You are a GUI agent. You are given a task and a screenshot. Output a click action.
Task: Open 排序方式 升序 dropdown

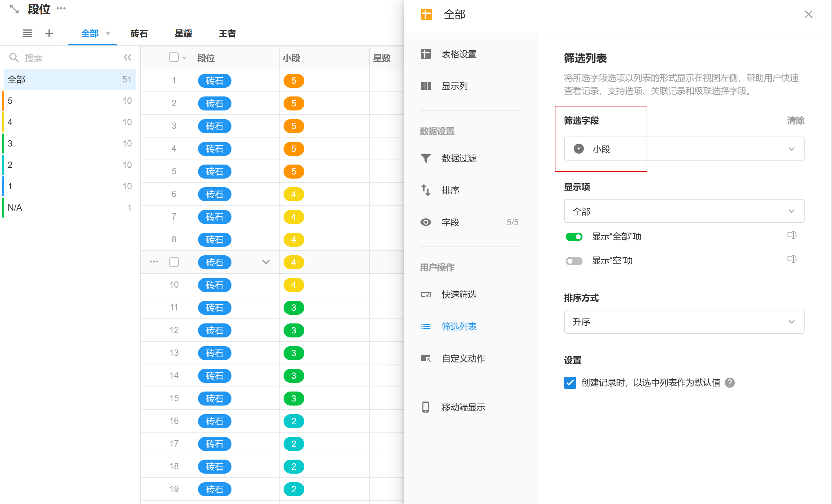tap(684, 322)
